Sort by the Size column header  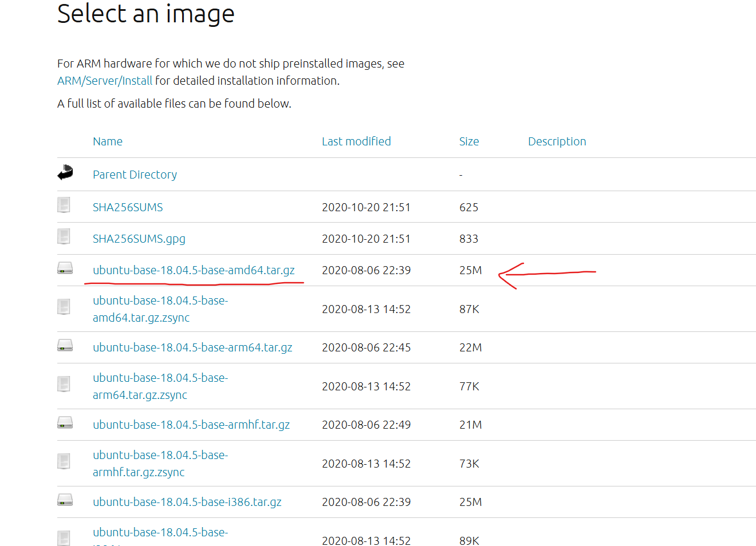pyautogui.click(x=469, y=141)
